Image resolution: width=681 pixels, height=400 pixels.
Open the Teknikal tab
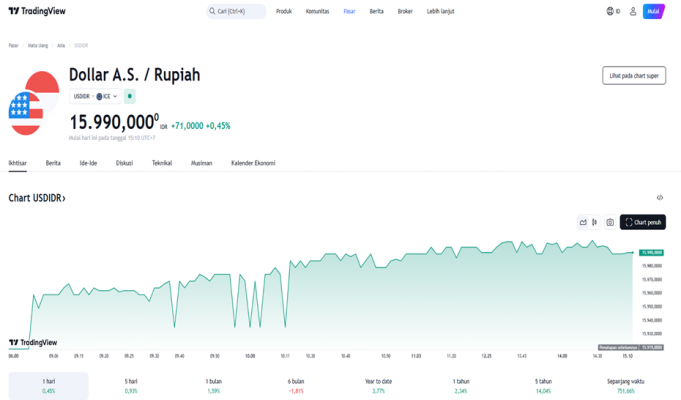click(162, 162)
